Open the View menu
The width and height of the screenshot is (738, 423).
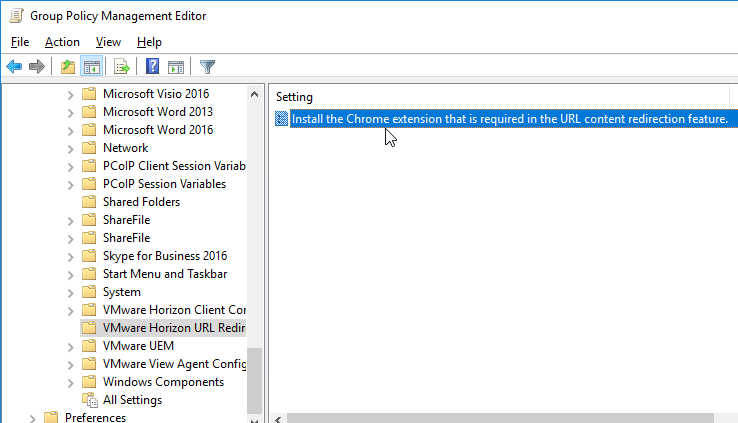(x=108, y=42)
